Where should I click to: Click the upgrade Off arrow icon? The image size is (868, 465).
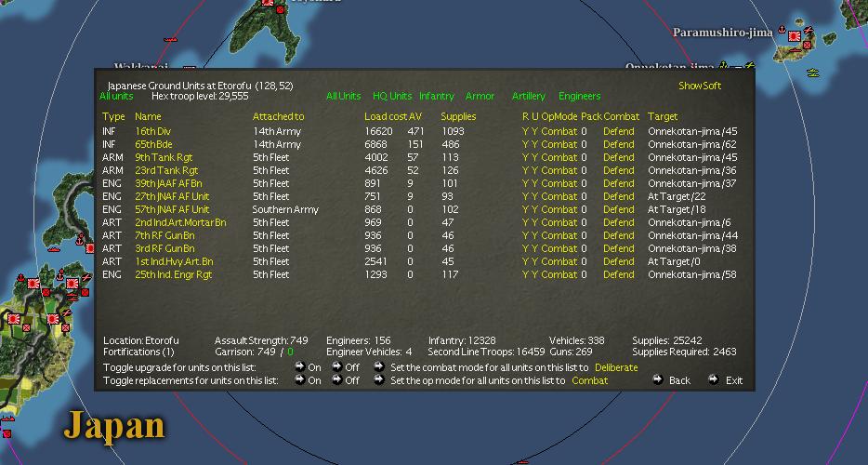tap(336, 366)
